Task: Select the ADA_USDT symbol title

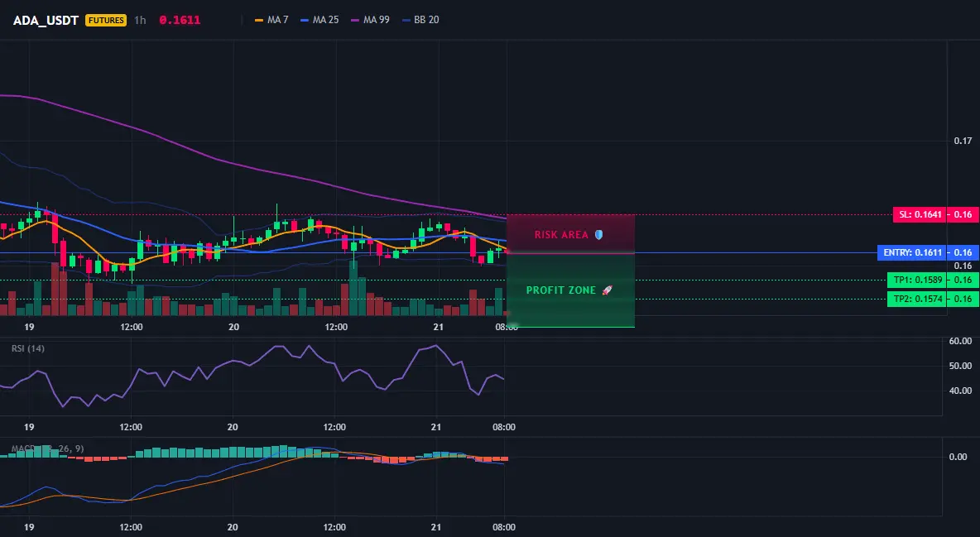Action: (46, 20)
